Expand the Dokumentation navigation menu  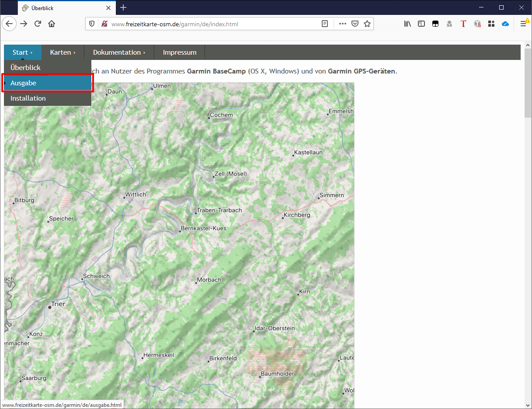119,52
